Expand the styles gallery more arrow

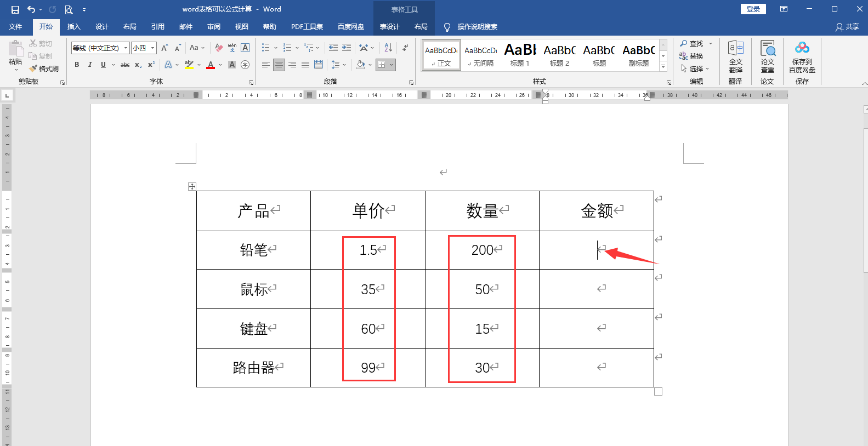click(x=663, y=67)
